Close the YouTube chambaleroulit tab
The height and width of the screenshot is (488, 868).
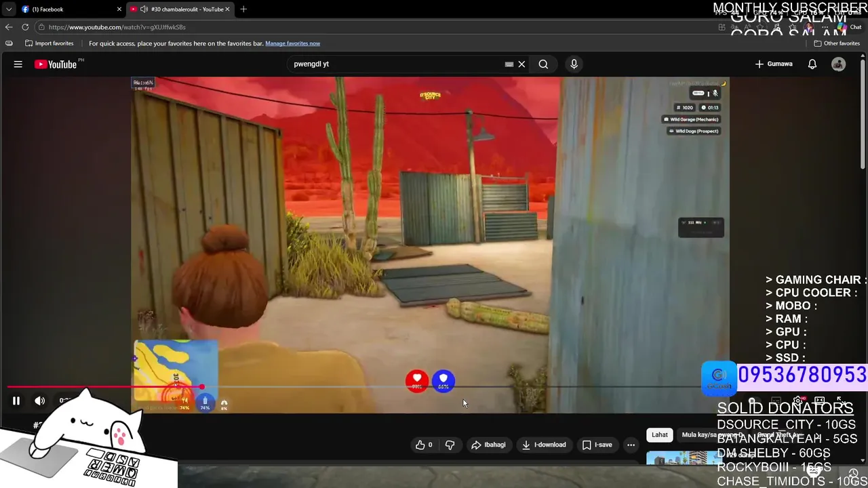228,9
